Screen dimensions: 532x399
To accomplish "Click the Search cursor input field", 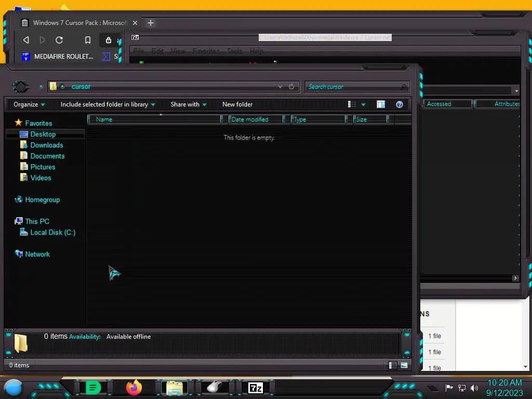I will (357, 87).
